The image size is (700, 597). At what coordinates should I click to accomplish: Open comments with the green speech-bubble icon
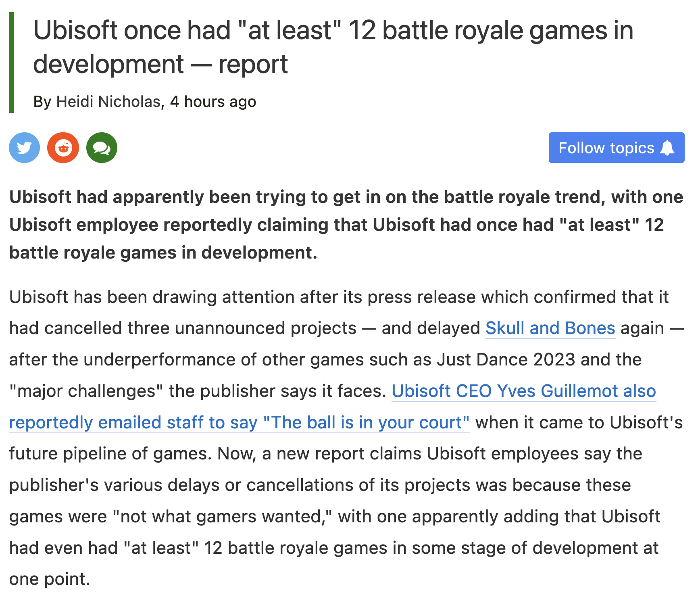(102, 148)
